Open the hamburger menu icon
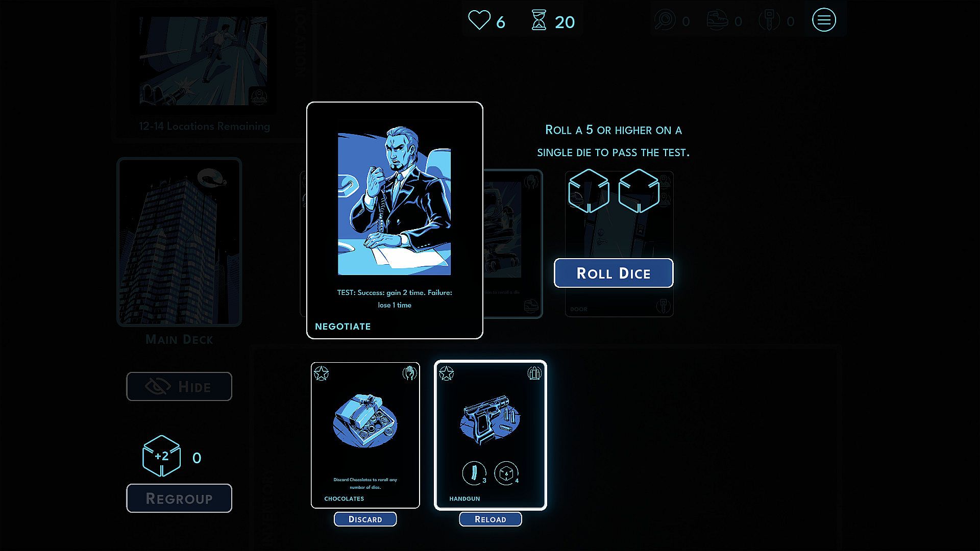Screen dimensions: 980x551 pyautogui.click(x=824, y=20)
